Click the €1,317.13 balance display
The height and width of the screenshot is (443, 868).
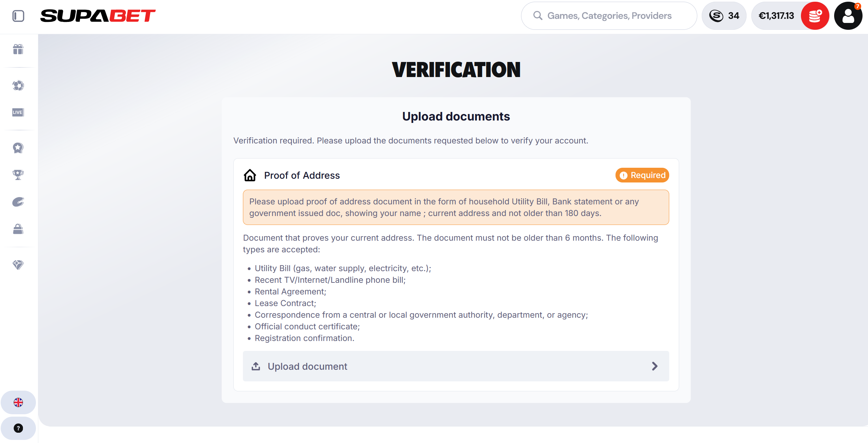pyautogui.click(x=776, y=16)
